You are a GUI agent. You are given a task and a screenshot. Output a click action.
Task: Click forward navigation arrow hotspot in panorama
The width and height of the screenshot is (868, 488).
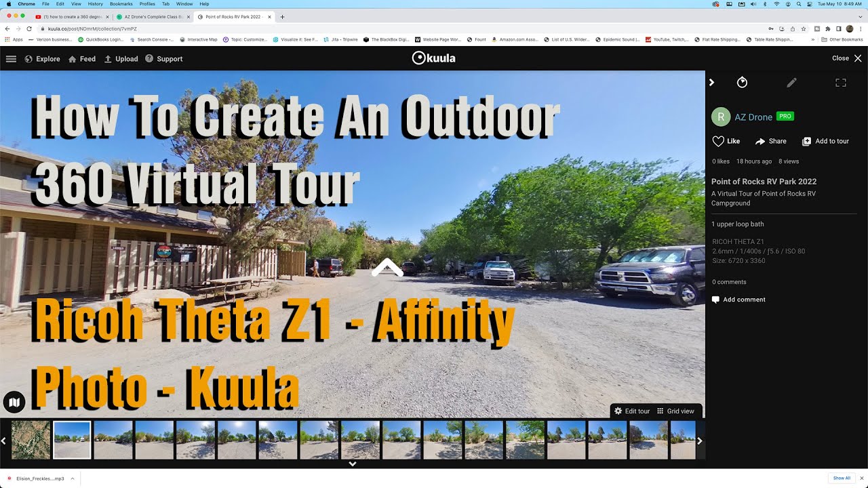pyautogui.click(x=387, y=268)
